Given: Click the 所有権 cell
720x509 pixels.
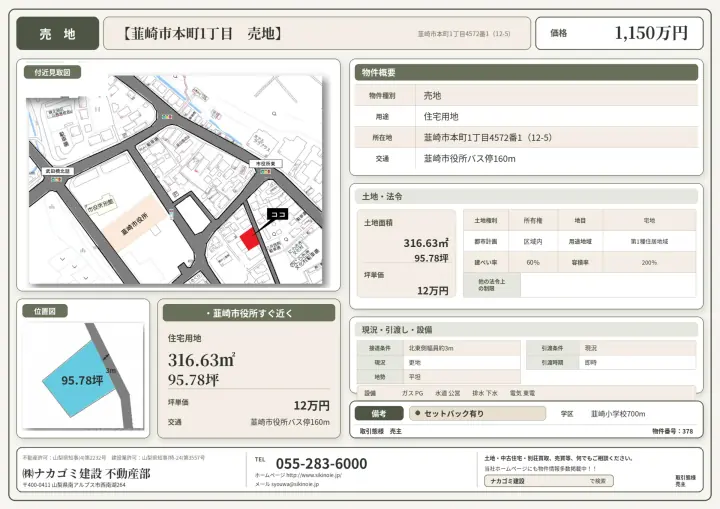Looking at the screenshot, I should pyautogui.click(x=533, y=221).
